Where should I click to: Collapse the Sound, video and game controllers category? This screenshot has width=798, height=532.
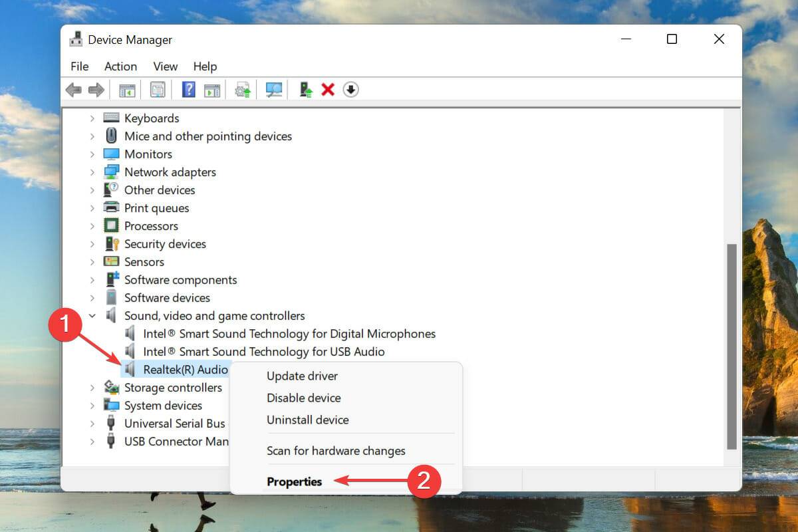coord(91,315)
